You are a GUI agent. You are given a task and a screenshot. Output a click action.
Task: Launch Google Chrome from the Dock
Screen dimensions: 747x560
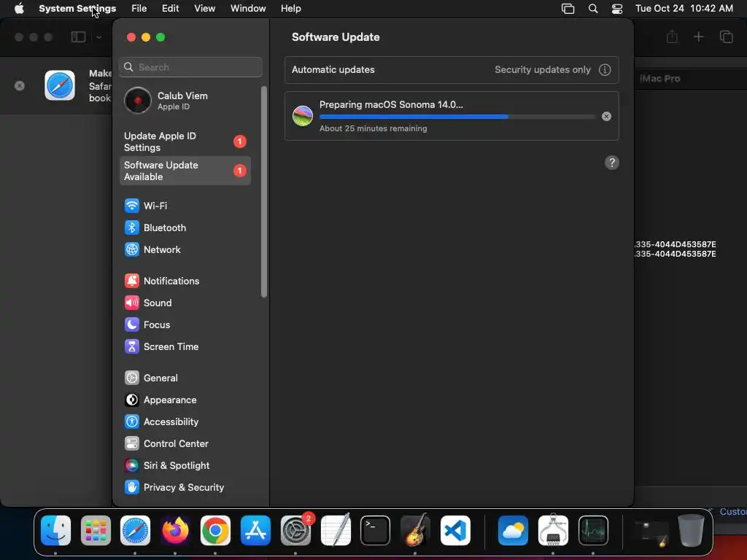[215, 531]
